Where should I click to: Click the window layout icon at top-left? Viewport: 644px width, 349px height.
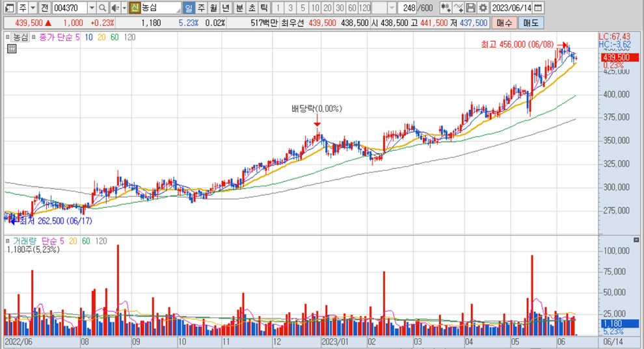[8, 8]
